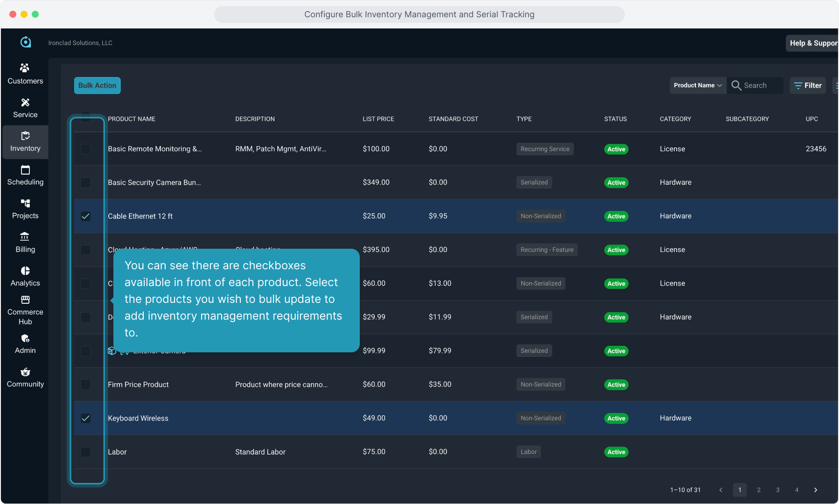This screenshot has height=504, width=839.
Task: Open the Service tools icon
Action: click(25, 103)
